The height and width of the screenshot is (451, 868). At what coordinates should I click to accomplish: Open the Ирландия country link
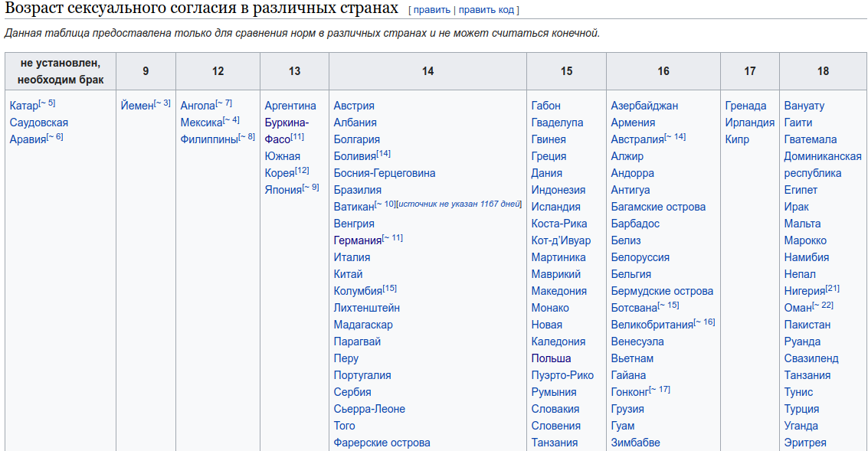[x=749, y=123]
